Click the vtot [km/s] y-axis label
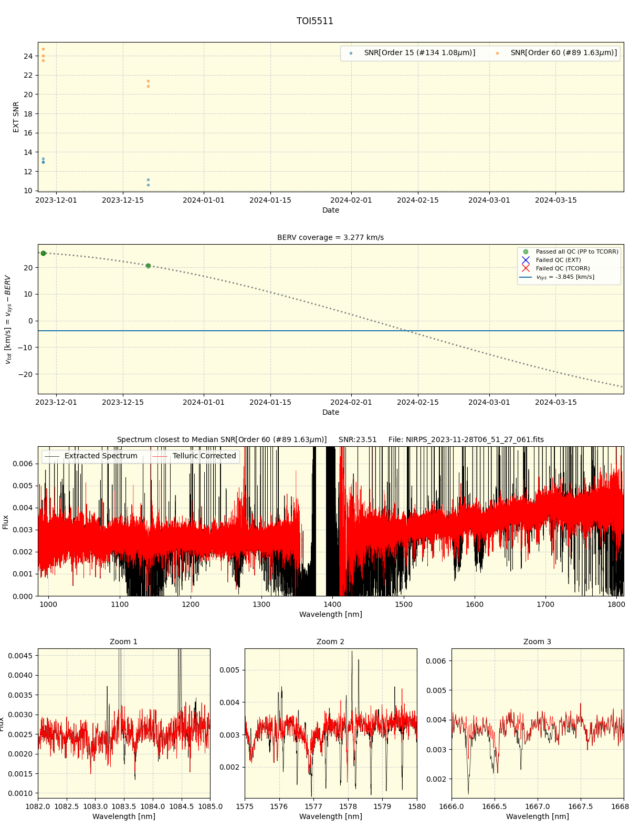630x840 pixels. click(x=7, y=319)
